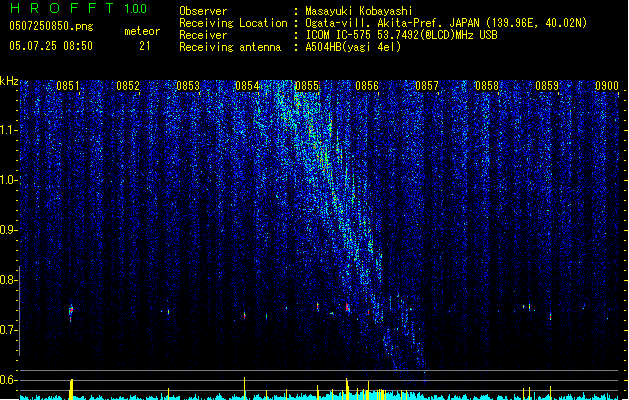Viewport: 629px width, 400px height.
Task: Click the 0855 time marker
Action: pyautogui.click(x=307, y=86)
